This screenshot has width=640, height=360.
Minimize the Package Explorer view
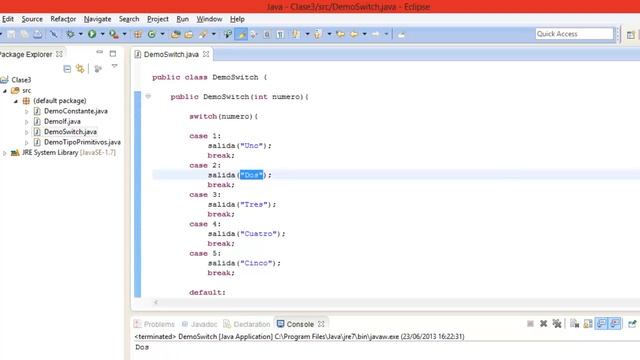coord(100,53)
